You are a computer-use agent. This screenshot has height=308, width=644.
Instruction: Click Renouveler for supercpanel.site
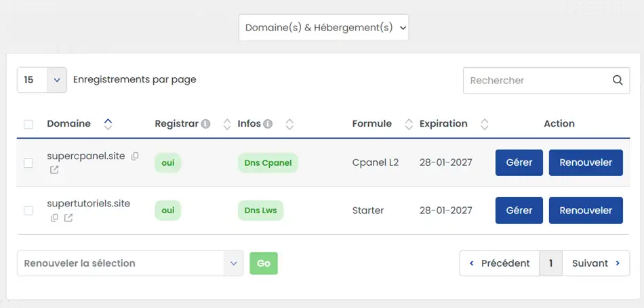click(x=586, y=163)
